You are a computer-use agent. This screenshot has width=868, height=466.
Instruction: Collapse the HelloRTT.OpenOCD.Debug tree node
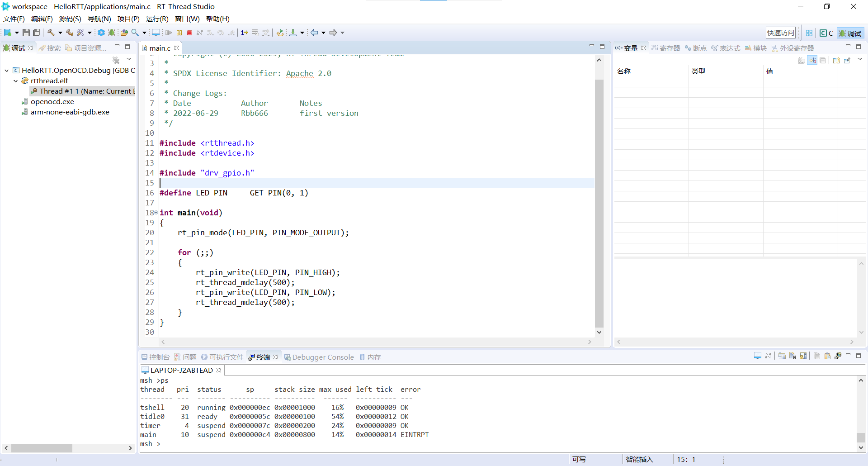pos(7,70)
